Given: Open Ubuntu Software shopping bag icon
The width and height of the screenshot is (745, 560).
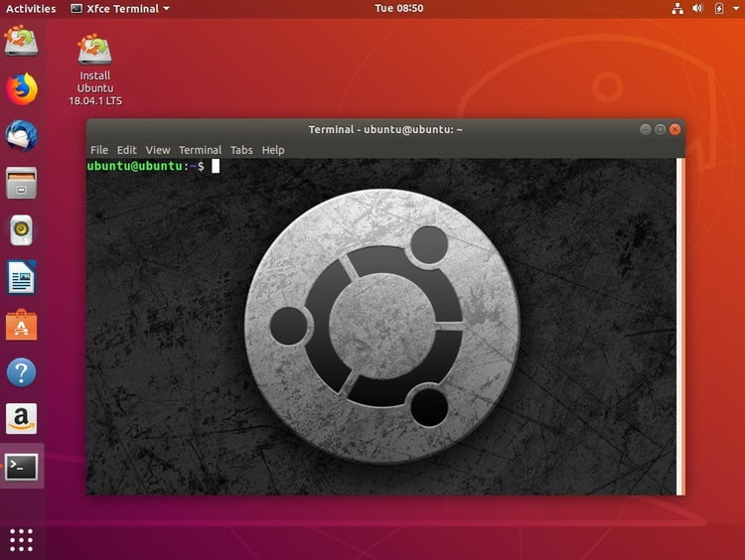Looking at the screenshot, I should [22, 325].
